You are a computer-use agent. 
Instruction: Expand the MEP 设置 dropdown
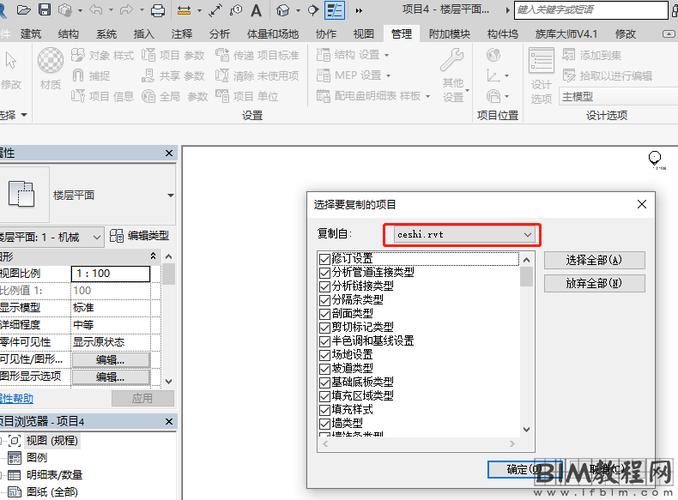click(388, 76)
